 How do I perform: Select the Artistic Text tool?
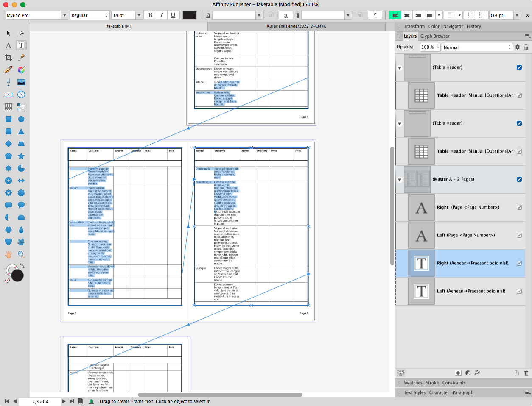click(8, 45)
